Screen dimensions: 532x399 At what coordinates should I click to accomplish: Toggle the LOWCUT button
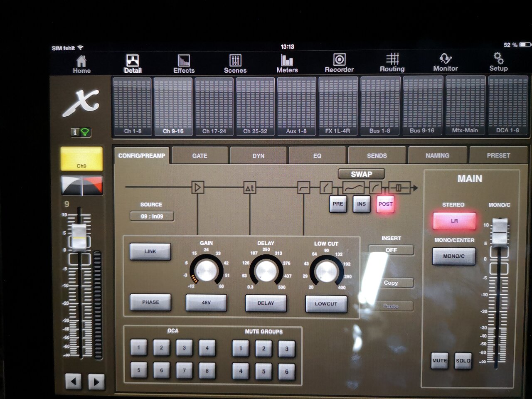[326, 303]
